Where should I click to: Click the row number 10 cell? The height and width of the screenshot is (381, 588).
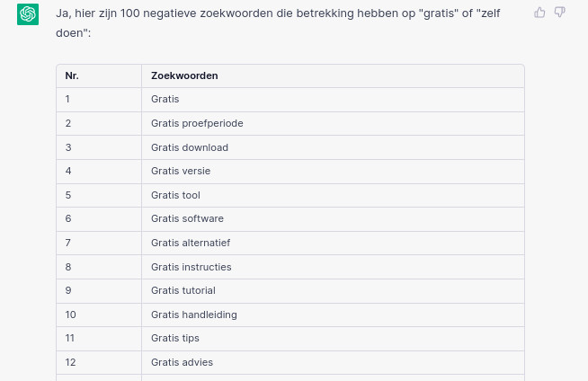point(99,315)
